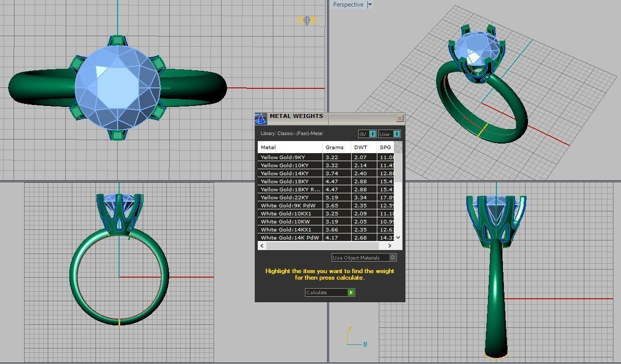Click the horizontal scrollbar right arrow
621x364 pixels.
390,246
